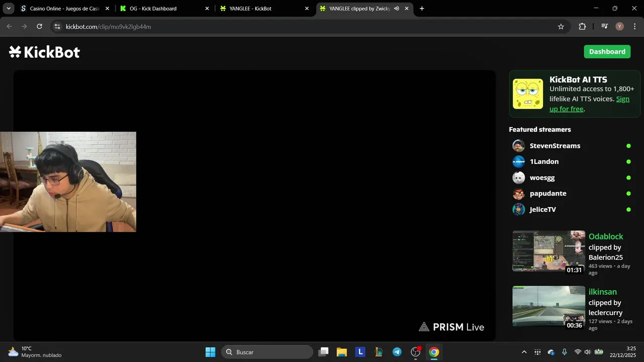Close the YANGLEE clipped by Zwicky tab

(x=407, y=9)
